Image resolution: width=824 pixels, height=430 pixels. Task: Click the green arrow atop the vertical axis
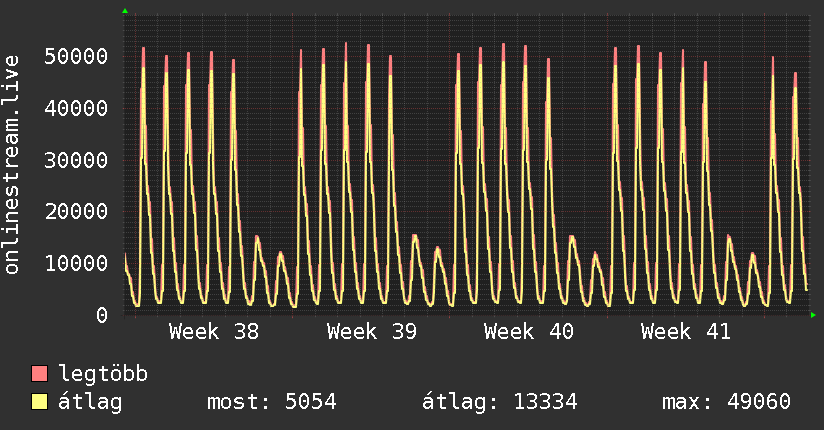click(x=125, y=11)
